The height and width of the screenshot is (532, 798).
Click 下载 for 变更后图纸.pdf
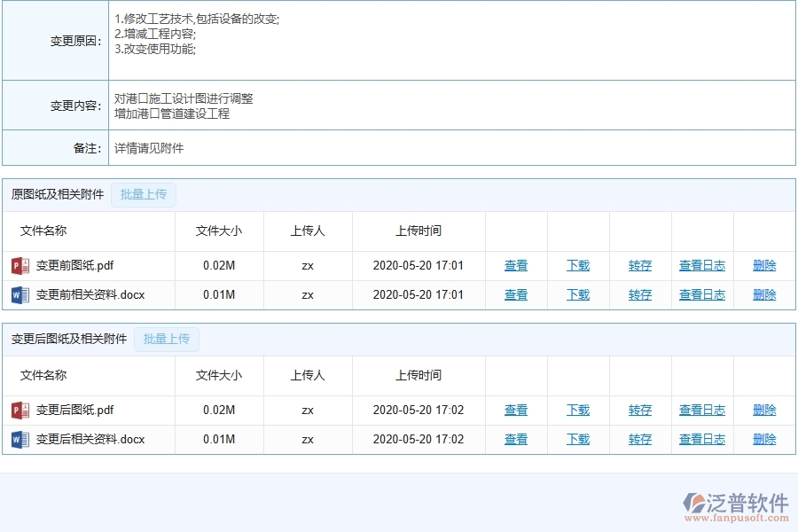[x=577, y=410]
